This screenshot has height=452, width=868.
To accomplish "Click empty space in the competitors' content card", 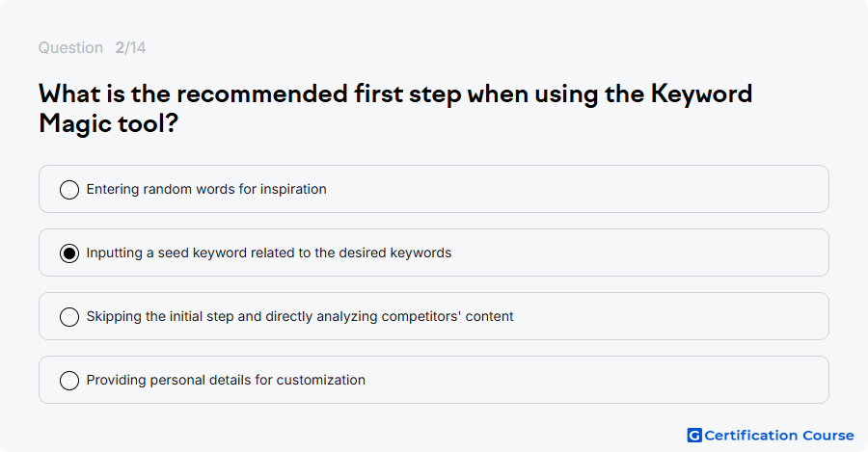I will pyautogui.click(x=670, y=316).
